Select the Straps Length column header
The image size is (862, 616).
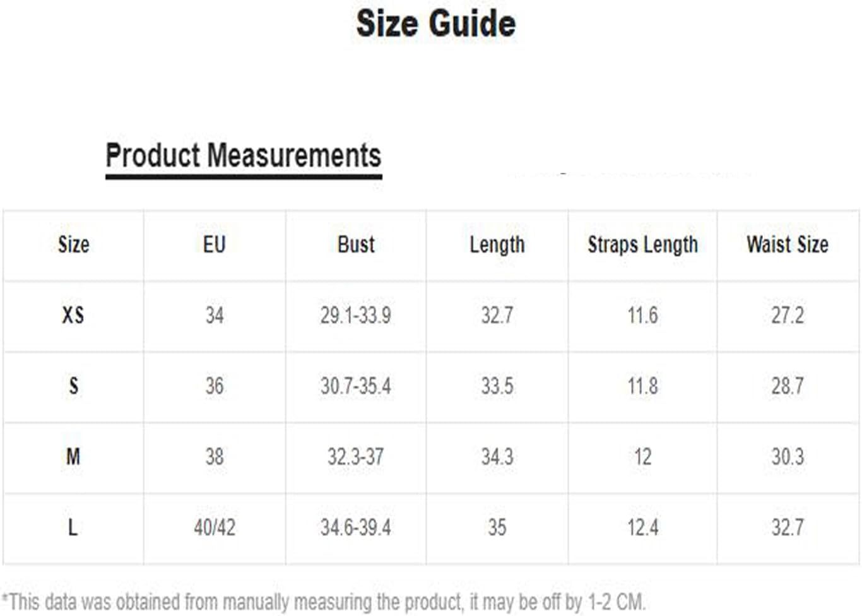(642, 244)
